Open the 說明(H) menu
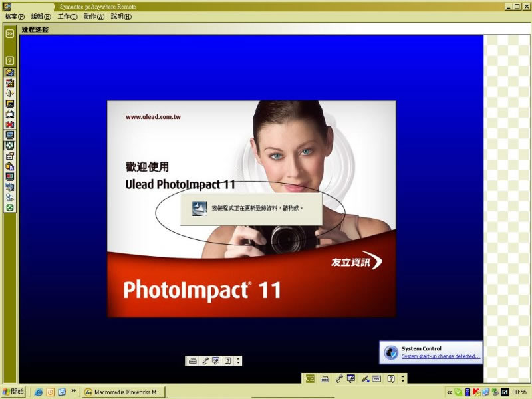 coord(121,17)
